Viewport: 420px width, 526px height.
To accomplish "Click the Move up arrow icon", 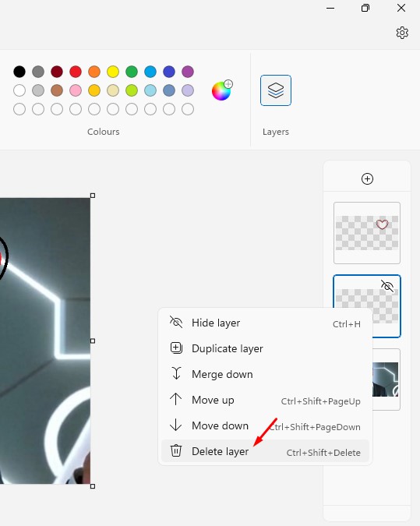I will (176, 399).
